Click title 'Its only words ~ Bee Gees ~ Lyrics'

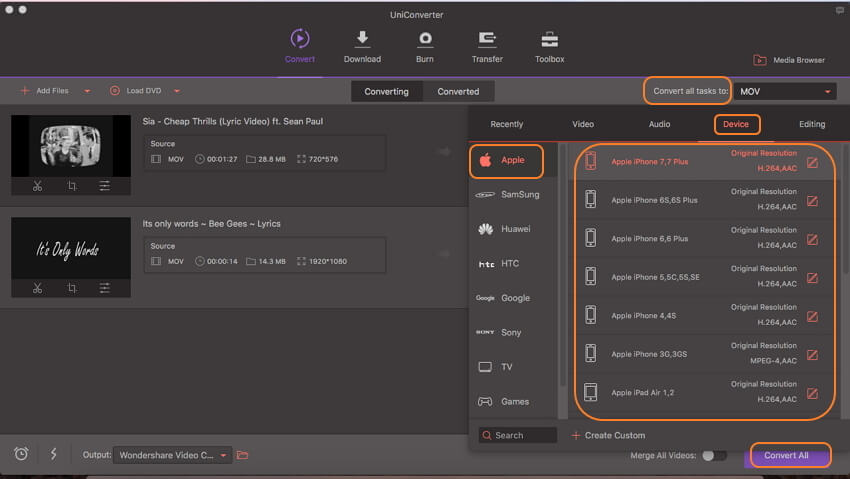[x=211, y=224]
